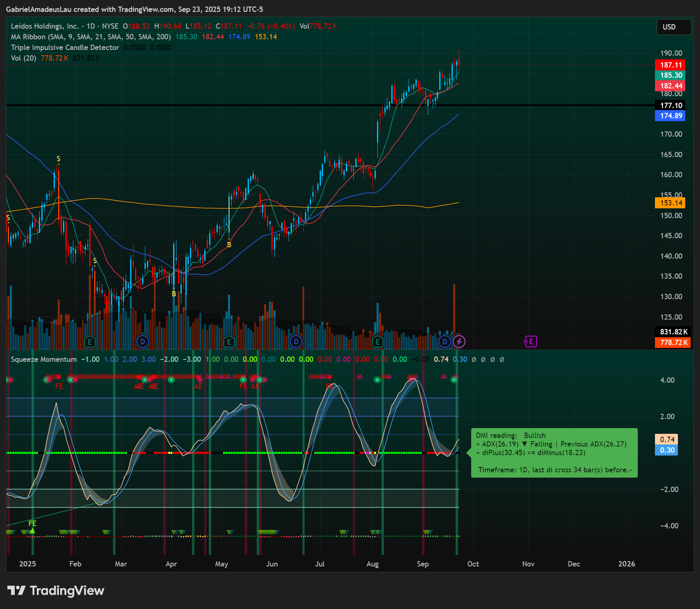Click the Oct label on the time axis
This screenshot has height=609, width=700.
(473, 564)
